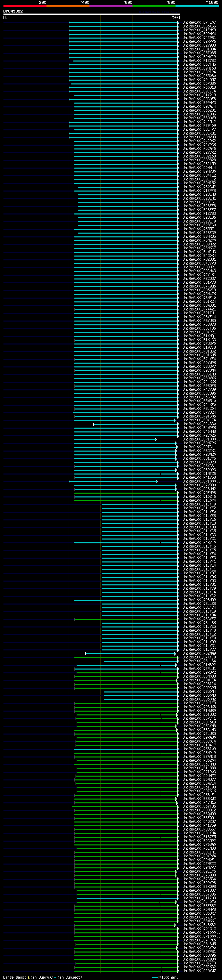The width and height of the screenshot is (222, 980).
Task: Select the UniRef100_B9YL74 label
Action: (x=199, y=420)
